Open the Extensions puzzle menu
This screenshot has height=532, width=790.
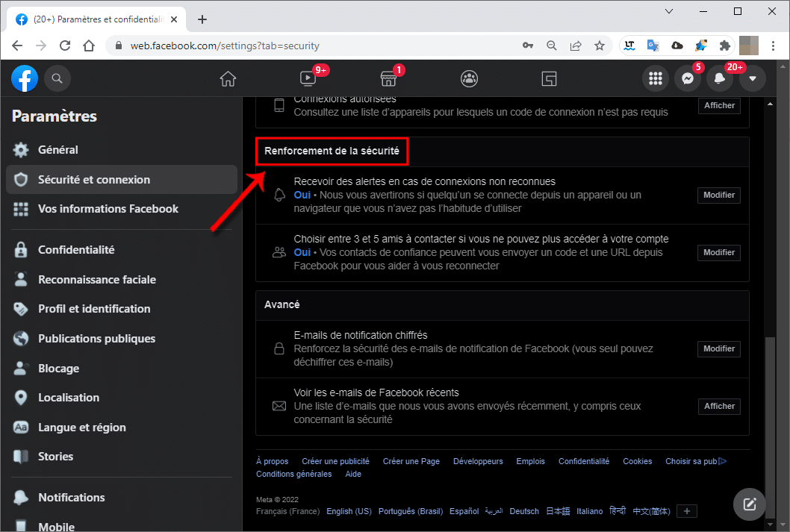point(725,46)
